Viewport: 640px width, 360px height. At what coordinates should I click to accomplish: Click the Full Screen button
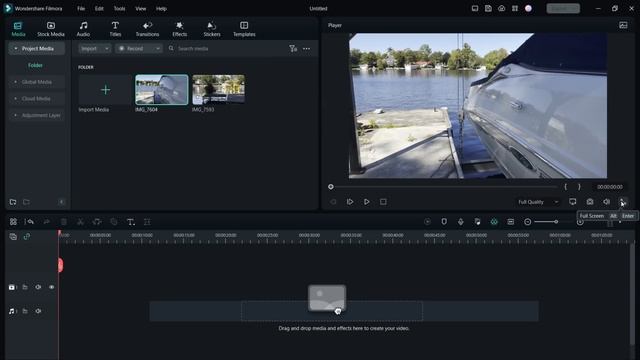623,202
